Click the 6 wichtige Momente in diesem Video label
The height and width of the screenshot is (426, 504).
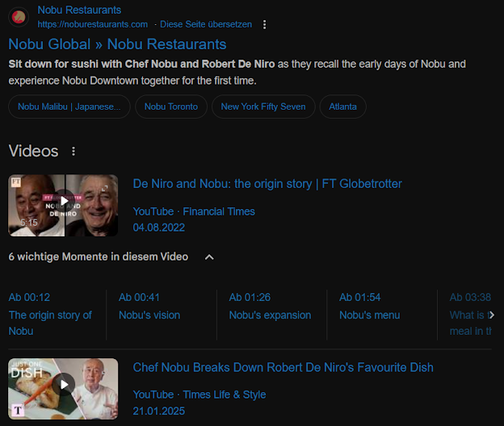coord(99,257)
